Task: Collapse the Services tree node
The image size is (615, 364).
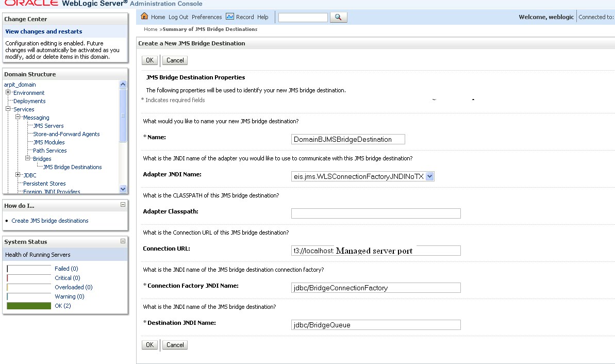Action: pos(8,109)
